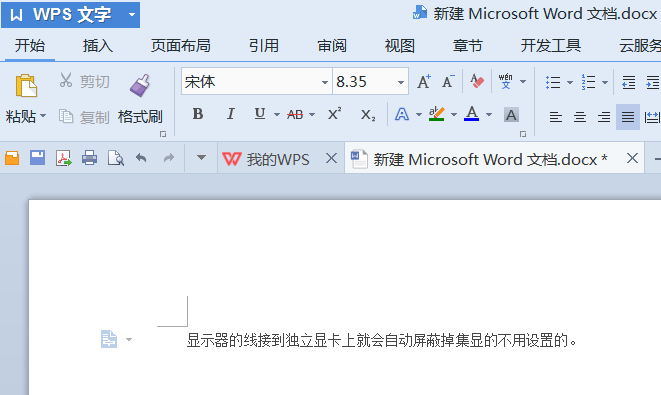Open font group dialog launcher
Image resolution: width=661 pixels, height=395 pixels.
pyautogui.click(x=523, y=134)
